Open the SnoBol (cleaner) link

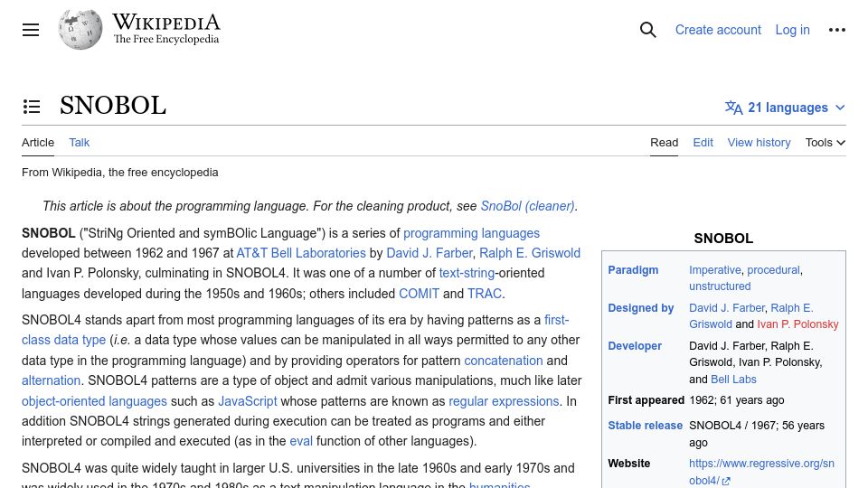(527, 206)
